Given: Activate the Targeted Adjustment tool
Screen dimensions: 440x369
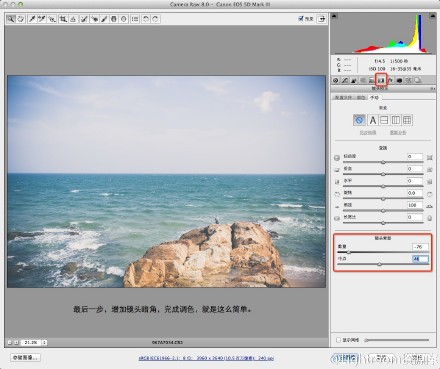Looking at the screenshot, I should pos(52,19).
